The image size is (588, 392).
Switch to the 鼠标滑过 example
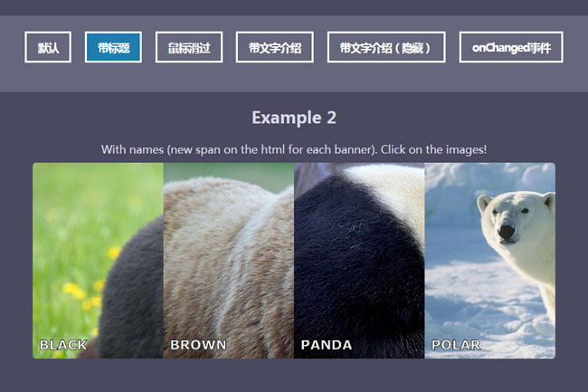click(189, 47)
